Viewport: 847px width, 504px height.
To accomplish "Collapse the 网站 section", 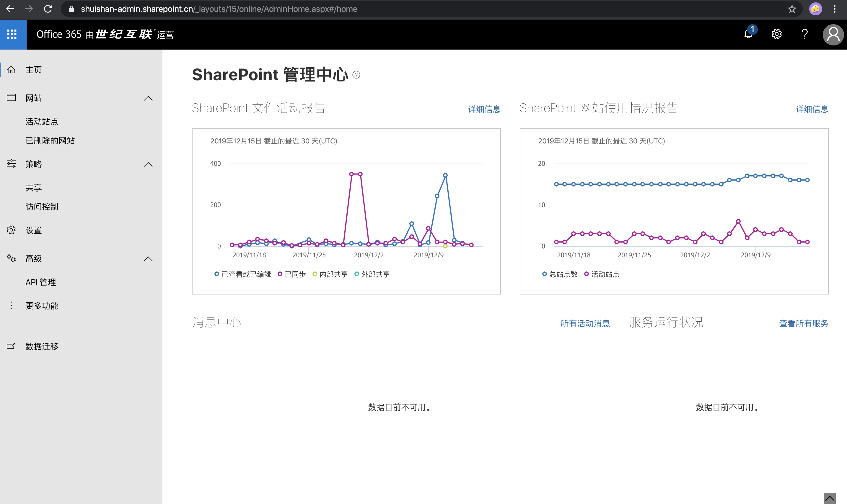I will [x=148, y=98].
